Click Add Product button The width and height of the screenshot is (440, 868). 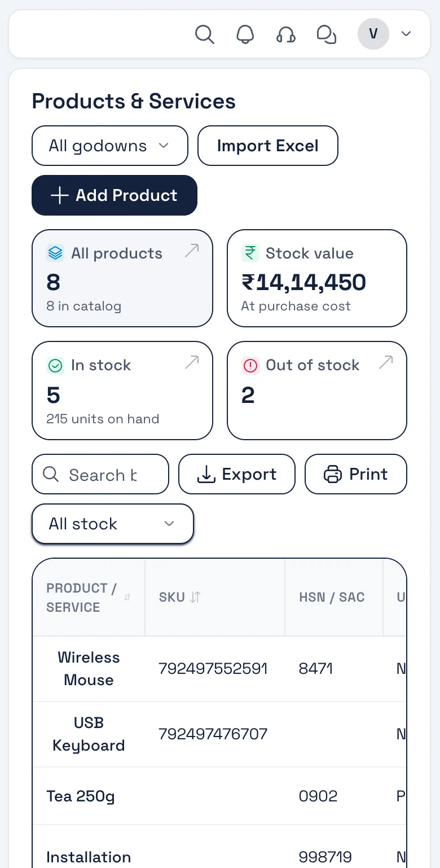coord(115,195)
